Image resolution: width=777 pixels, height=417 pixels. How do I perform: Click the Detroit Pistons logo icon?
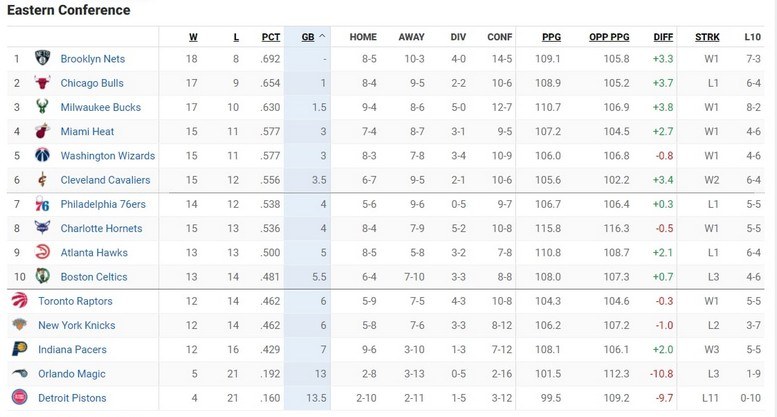tap(19, 398)
